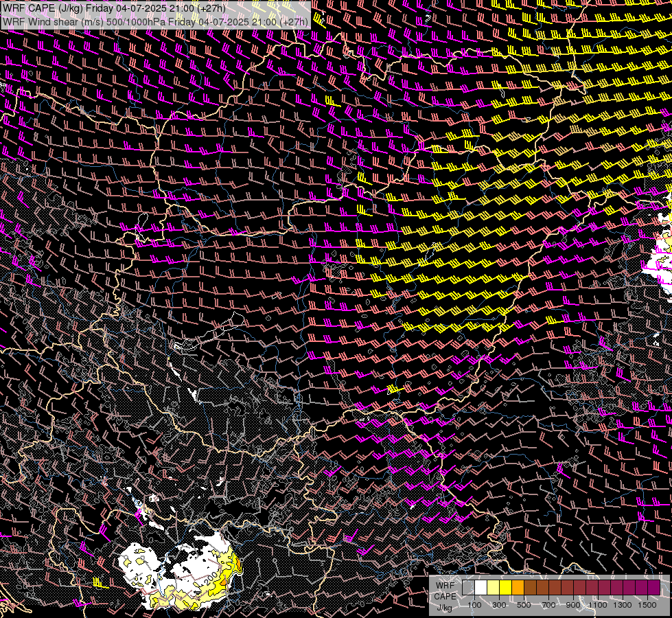This screenshot has width=672, height=618.
Task: Select the bright yellow legend swatch
Action: (506, 587)
